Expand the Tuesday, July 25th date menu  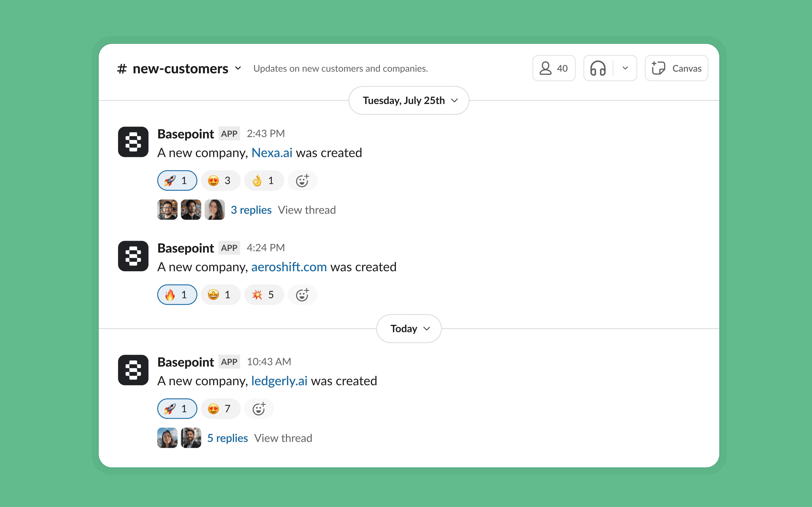tap(409, 101)
